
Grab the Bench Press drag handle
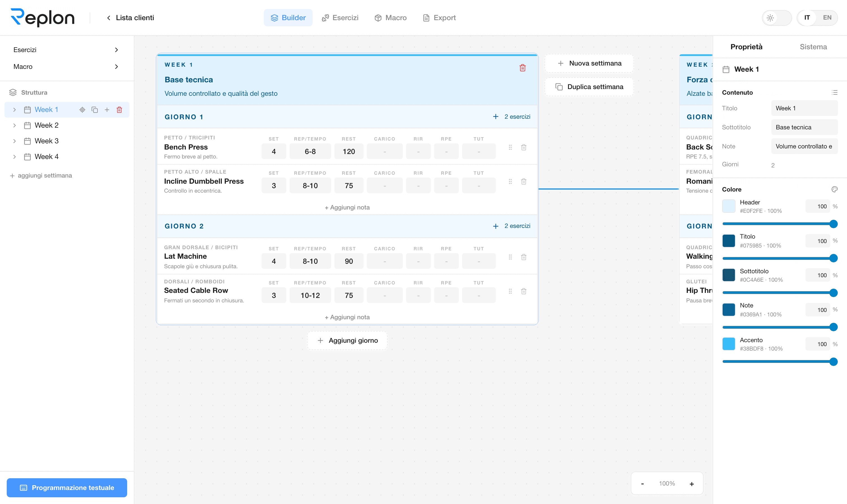click(510, 147)
